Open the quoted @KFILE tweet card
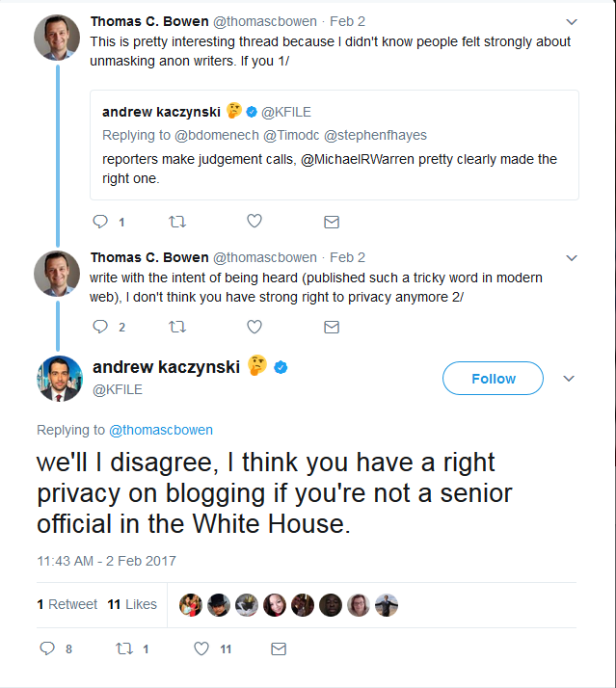The width and height of the screenshot is (616, 688). (x=335, y=146)
